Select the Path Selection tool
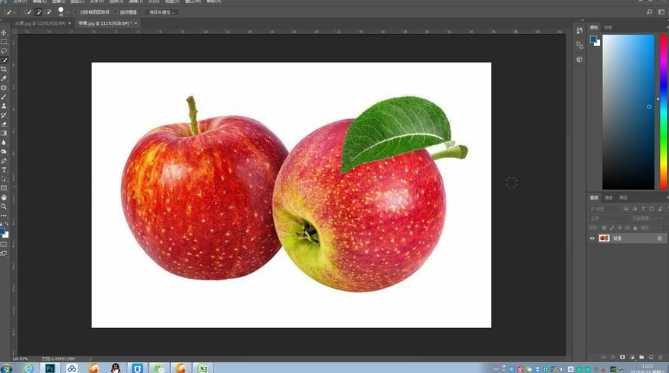 (4, 179)
